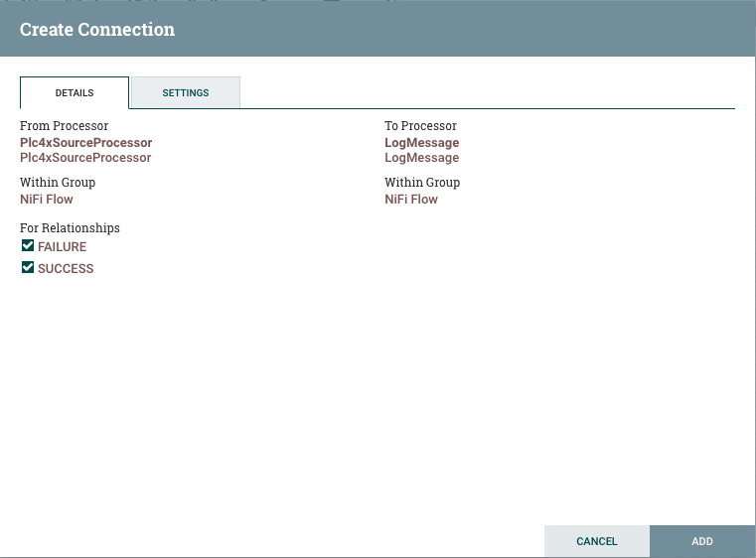This screenshot has height=558, width=756.
Task: Switch to the Settings tab
Action: (x=186, y=92)
